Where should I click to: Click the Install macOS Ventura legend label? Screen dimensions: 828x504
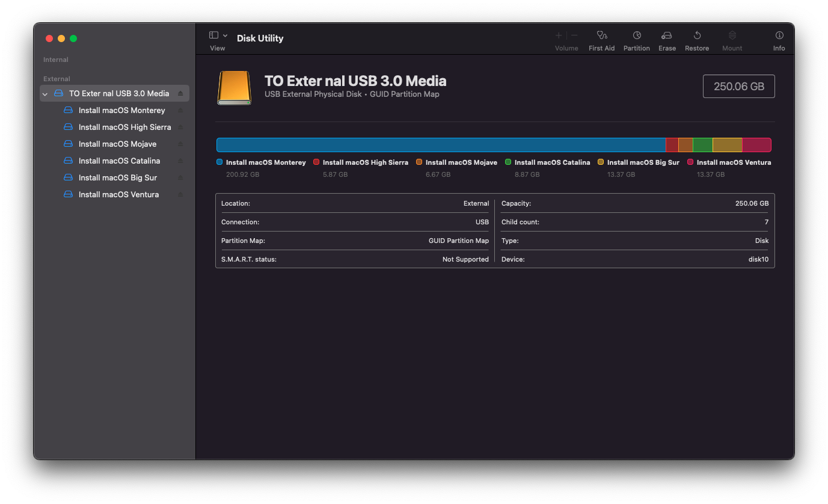click(x=734, y=162)
